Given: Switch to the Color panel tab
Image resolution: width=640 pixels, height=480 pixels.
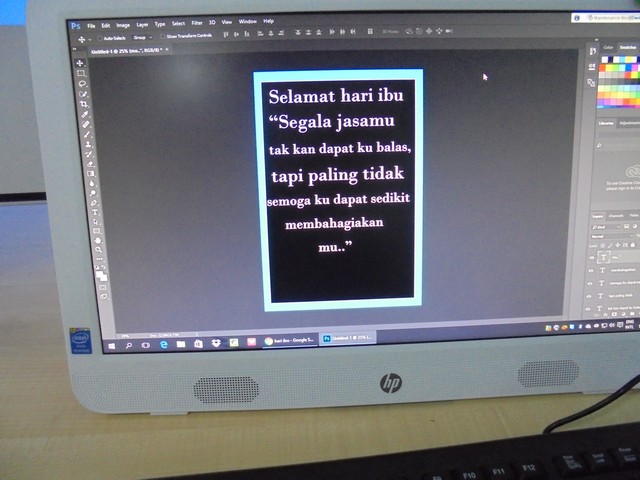Looking at the screenshot, I should pos(608,47).
